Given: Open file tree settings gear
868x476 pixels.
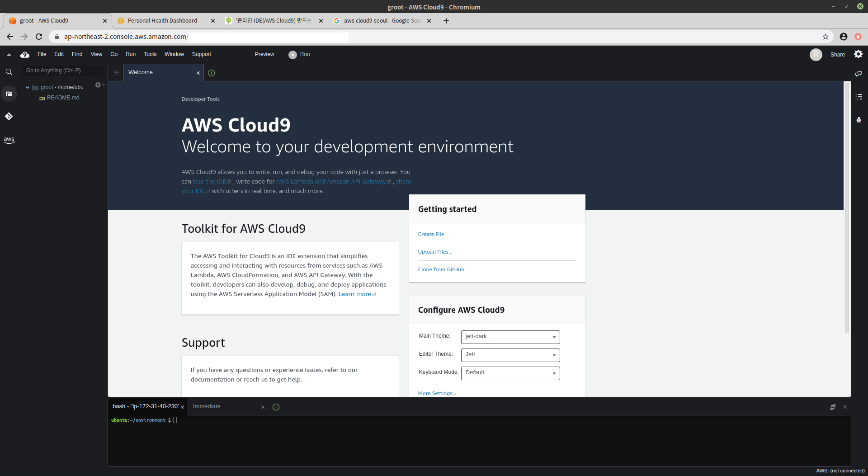Looking at the screenshot, I should point(99,85).
